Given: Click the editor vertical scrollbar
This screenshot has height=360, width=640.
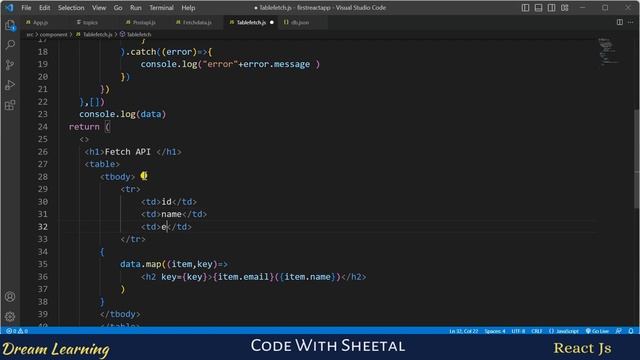Looking at the screenshot, I should tap(637, 159).
